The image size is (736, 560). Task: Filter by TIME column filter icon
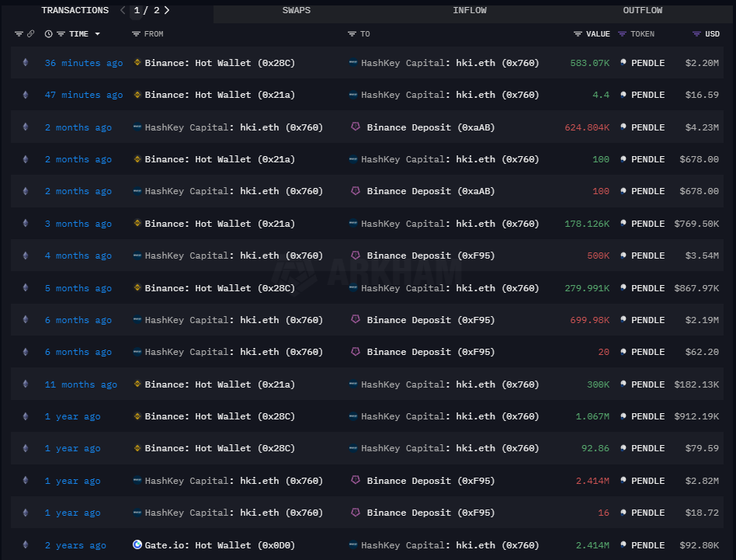pos(61,34)
